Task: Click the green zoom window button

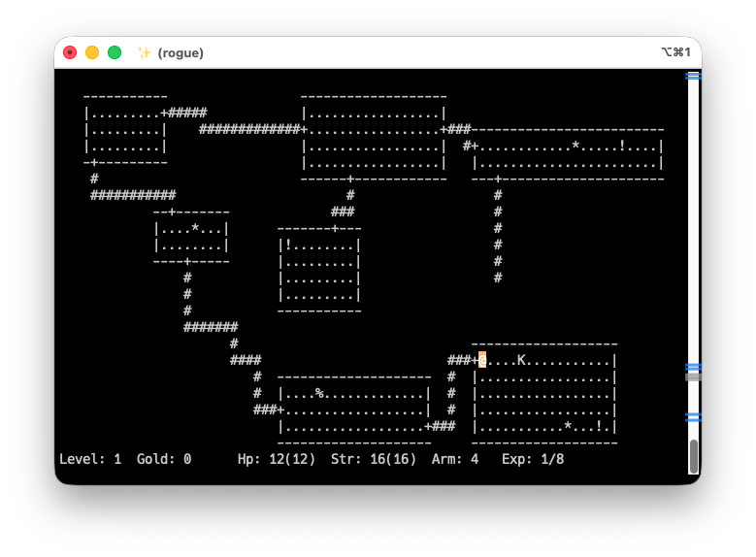Action: [115, 52]
